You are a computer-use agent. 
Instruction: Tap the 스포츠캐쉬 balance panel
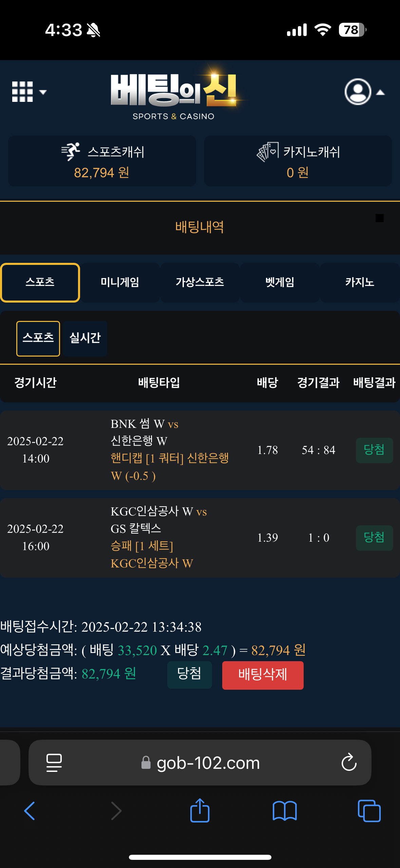pyautogui.click(x=102, y=161)
